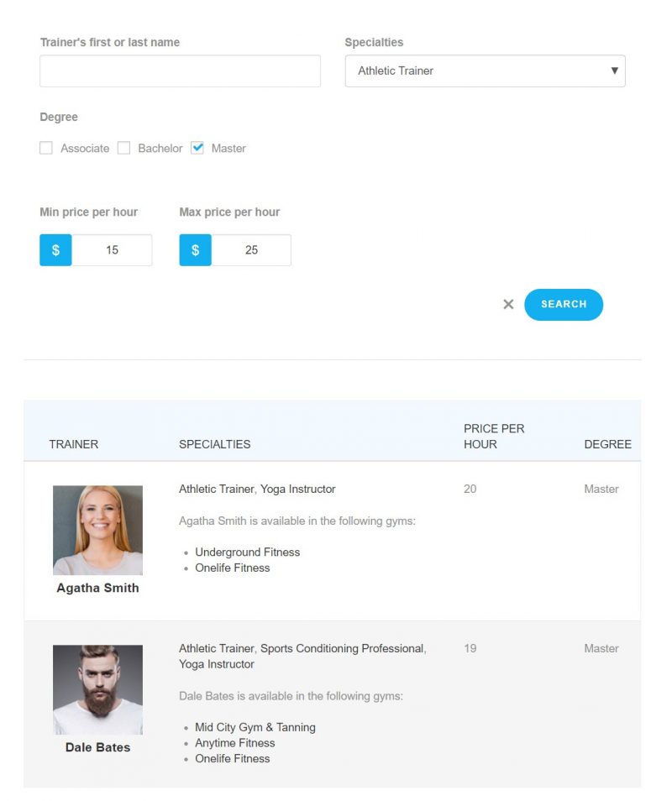Check the Bachelor degree checkbox
The height and width of the screenshot is (801, 672).
coord(123,148)
